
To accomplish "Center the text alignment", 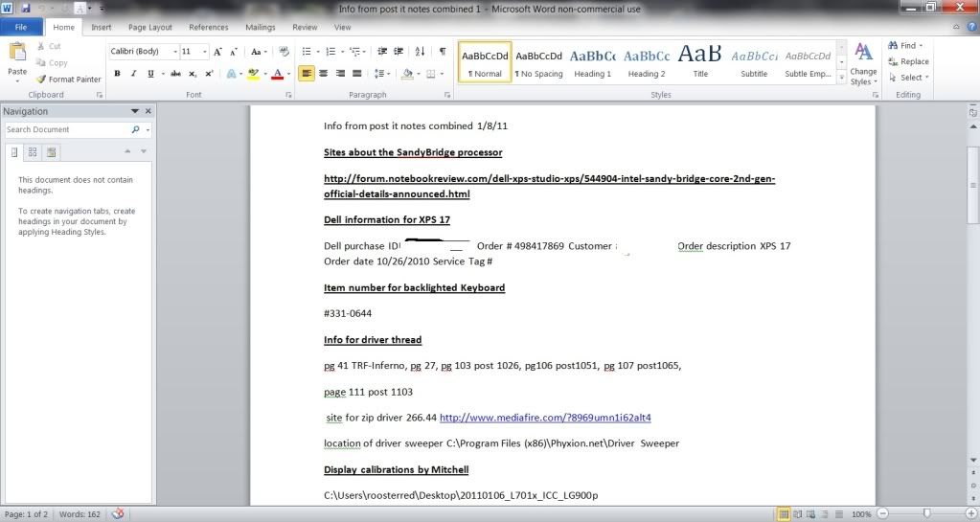I will pos(323,74).
